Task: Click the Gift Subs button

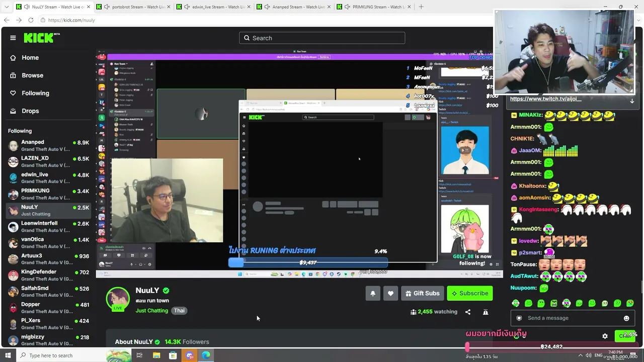Action: 422,293
